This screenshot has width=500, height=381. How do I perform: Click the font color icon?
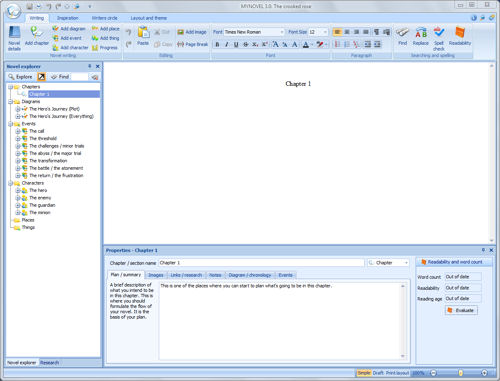pyautogui.click(x=306, y=44)
